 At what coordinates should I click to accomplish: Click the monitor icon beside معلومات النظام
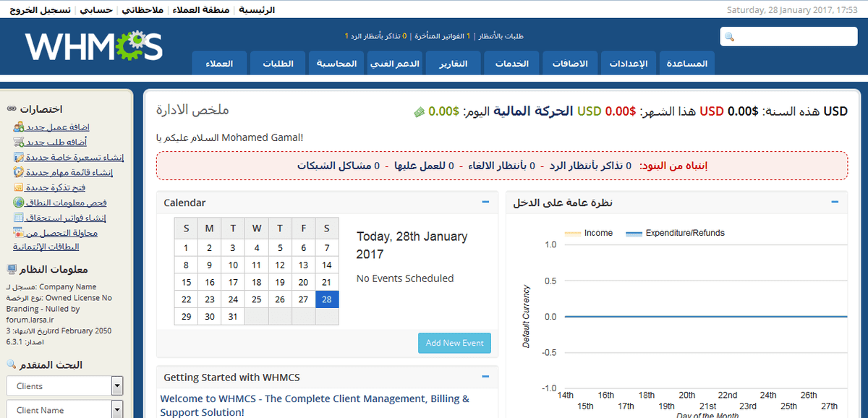point(12,270)
